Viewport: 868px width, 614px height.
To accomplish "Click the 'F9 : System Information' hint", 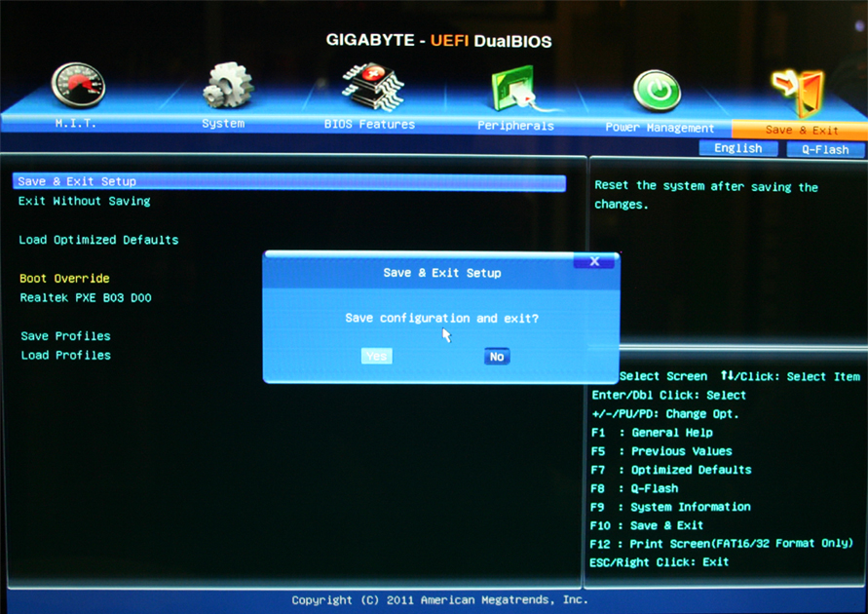I will [x=670, y=507].
